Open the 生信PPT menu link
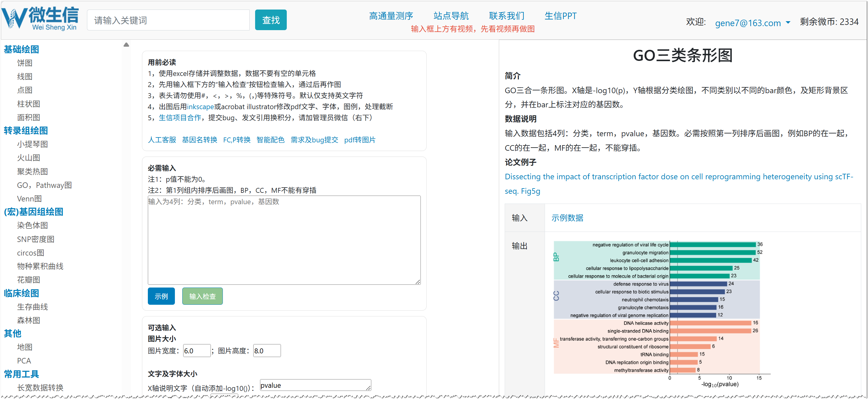 (560, 16)
